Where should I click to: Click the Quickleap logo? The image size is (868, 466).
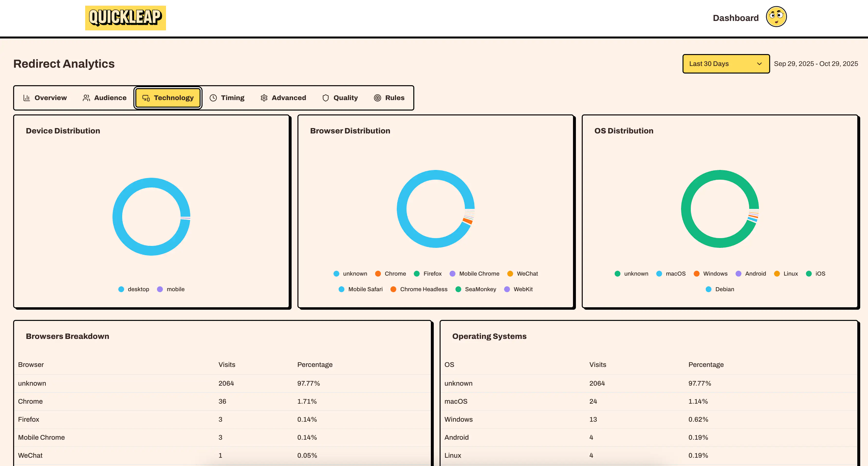(x=125, y=18)
